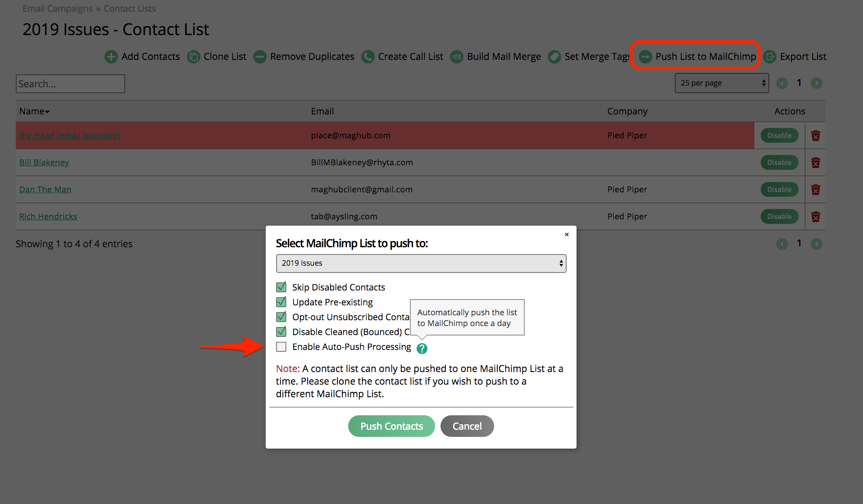The height and width of the screenshot is (504, 863).
Task: Disable the Big Head contact
Action: click(780, 136)
